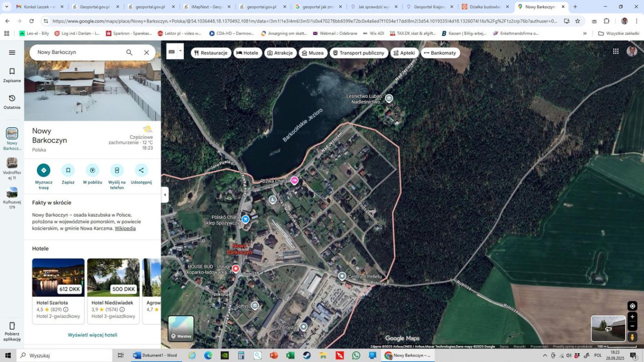
Task: Zoom in the map
Action: click(x=632, y=317)
